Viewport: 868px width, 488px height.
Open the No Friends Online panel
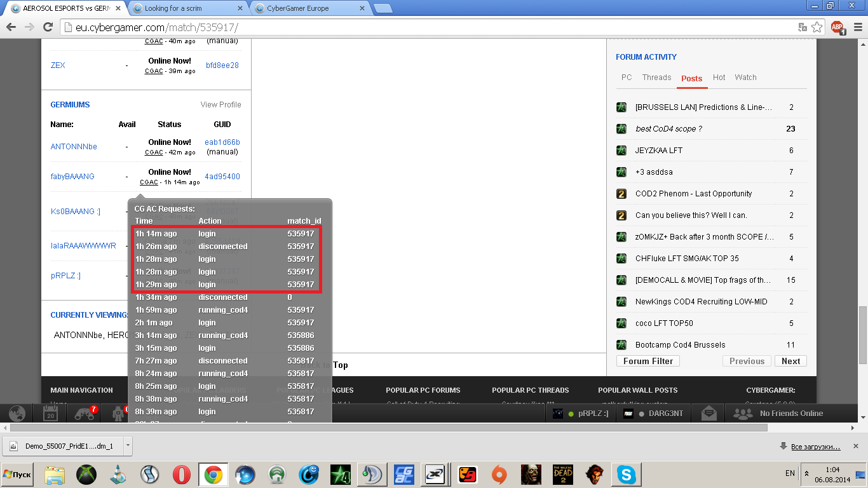[x=778, y=413]
